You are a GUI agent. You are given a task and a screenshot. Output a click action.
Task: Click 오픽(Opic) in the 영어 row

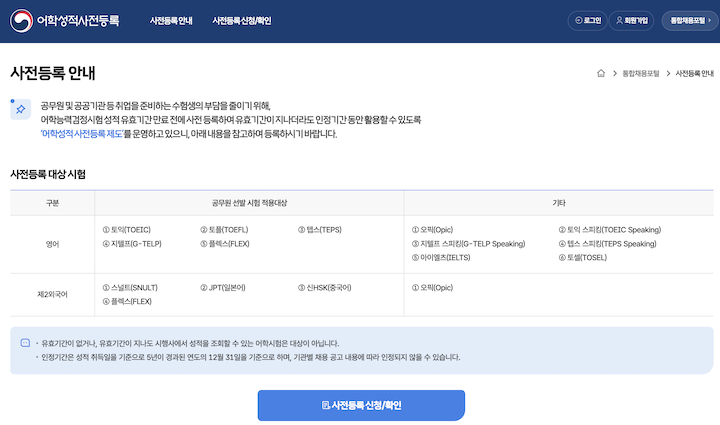[432, 230]
